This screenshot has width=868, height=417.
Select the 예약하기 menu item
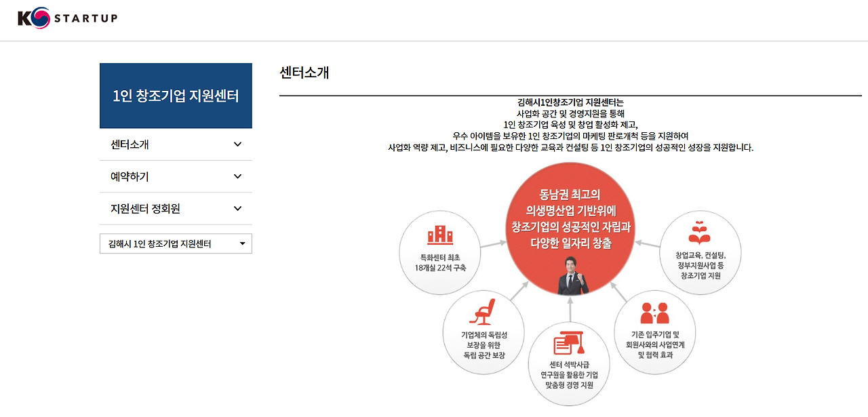pyautogui.click(x=130, y=176)
